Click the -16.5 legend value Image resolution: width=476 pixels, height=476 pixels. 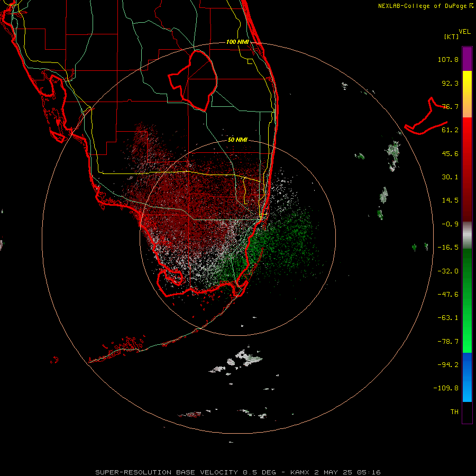click(x=448, y=248)
